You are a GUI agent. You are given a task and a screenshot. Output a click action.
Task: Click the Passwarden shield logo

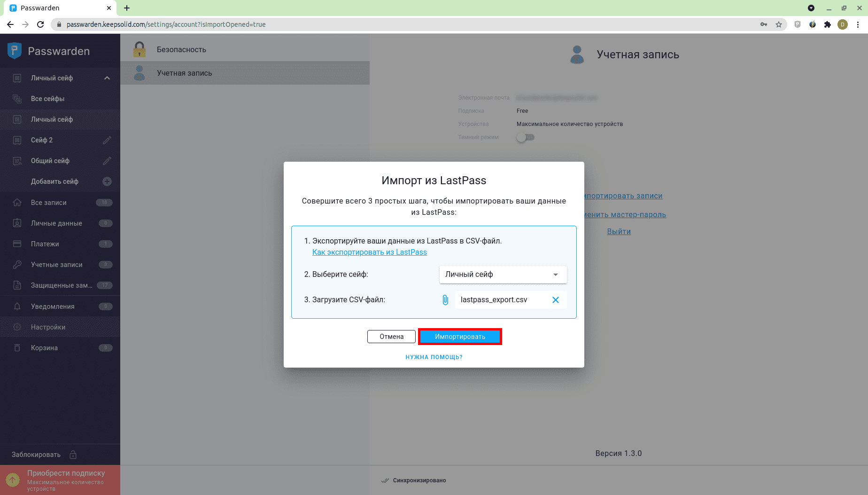tap(15, 51)
